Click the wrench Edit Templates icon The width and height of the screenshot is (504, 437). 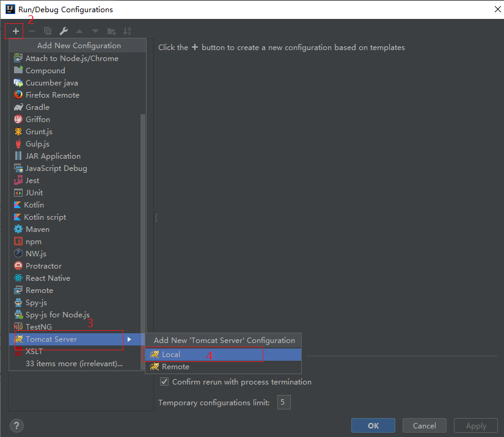click(x=64, y=31)
